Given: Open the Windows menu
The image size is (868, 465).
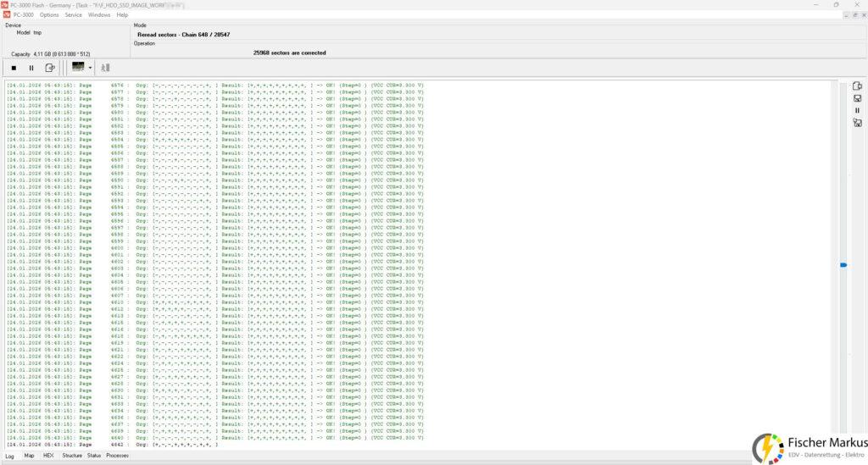Looking at the screenshot, I should (99, 15).
